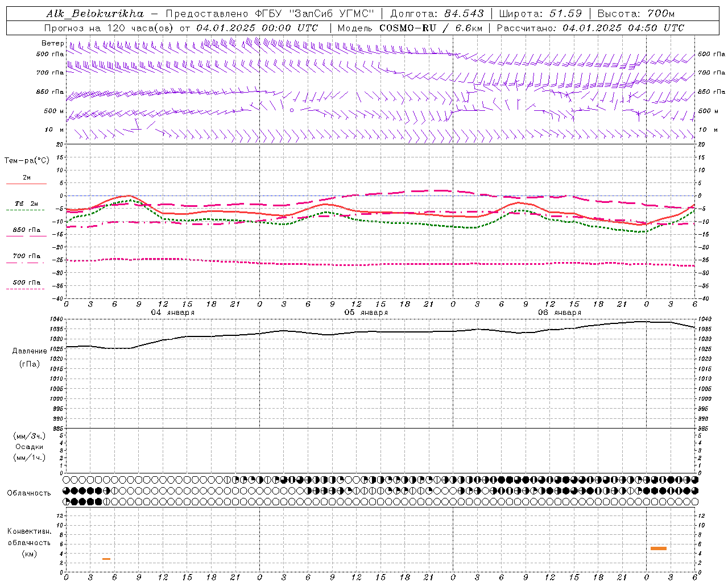Click the station title Alk_Belokurikha
728x582 pixels.
coord(95,14)
